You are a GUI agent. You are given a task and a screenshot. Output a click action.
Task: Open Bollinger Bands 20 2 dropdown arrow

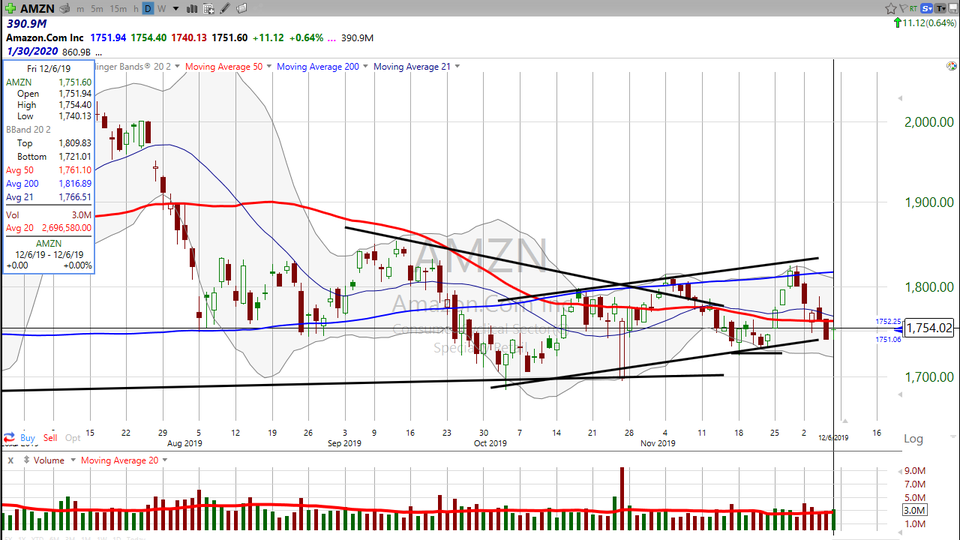[x=178, y=66]
